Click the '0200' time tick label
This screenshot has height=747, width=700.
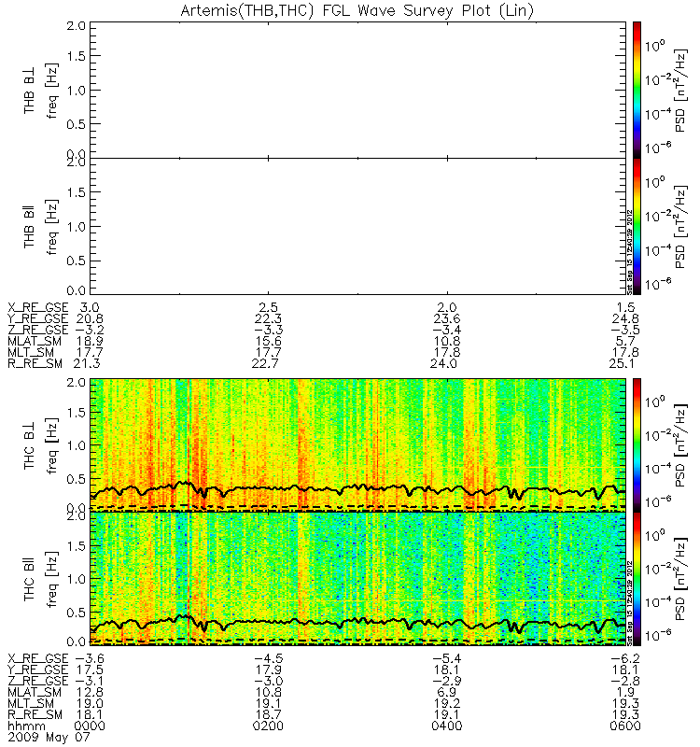268,726
